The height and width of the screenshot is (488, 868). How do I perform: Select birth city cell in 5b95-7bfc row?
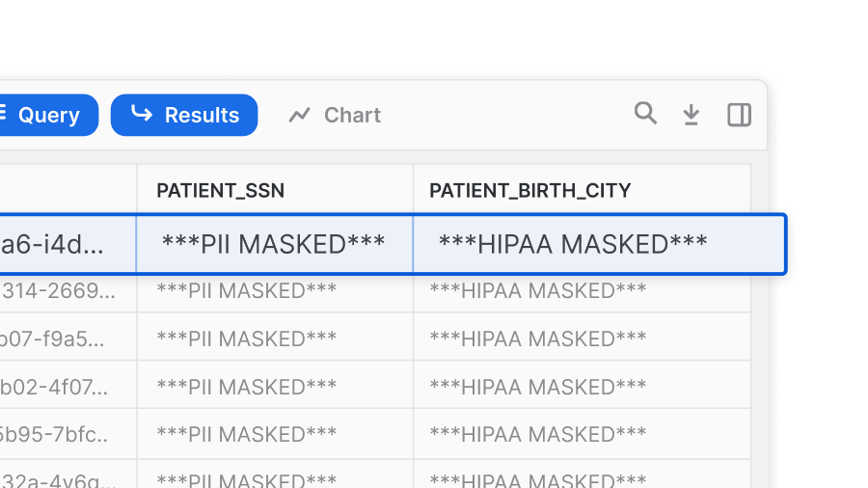point(537,435)
